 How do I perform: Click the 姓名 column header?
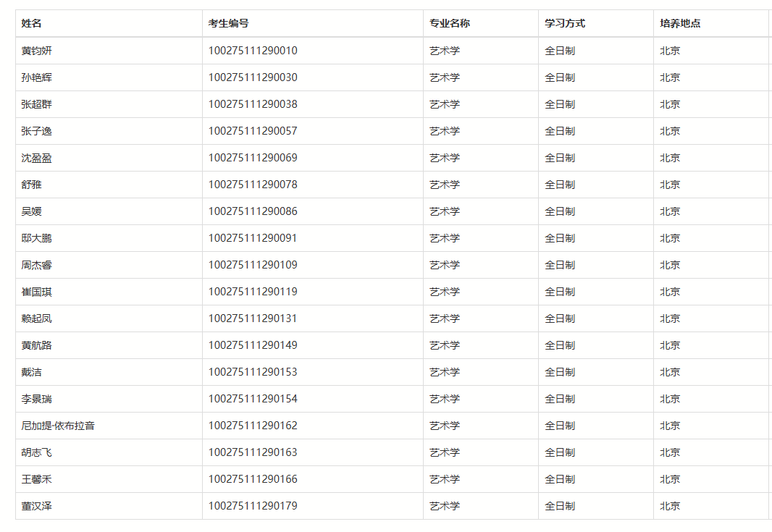pyautogui.click(x=30, y=22)
